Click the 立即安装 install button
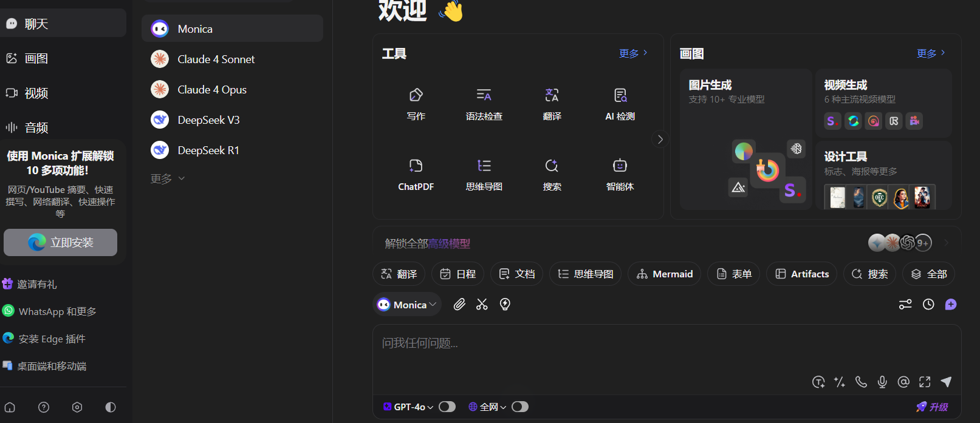980x423 pixels. coord(60,242)
